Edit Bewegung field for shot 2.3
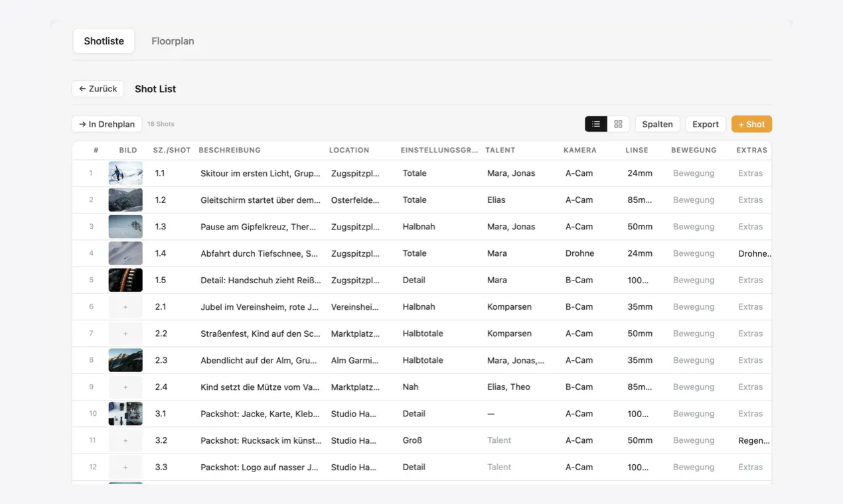This screenshot has height=504, width=843. (694, 360)
